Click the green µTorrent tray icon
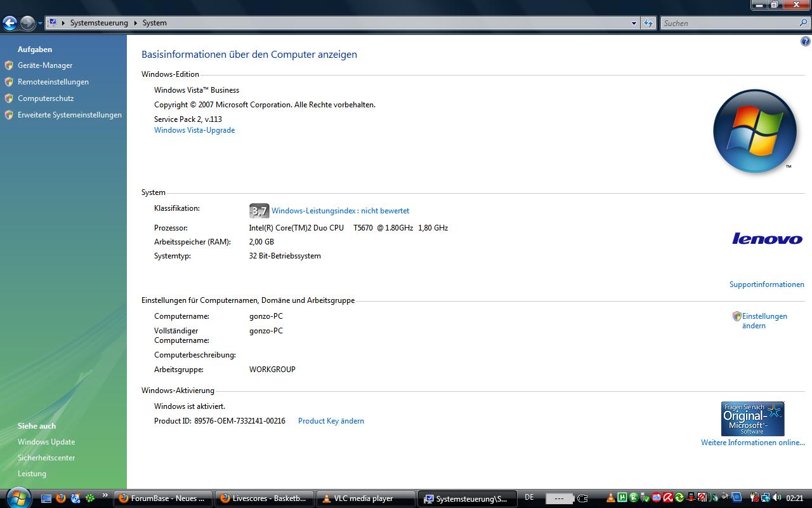This screenshot has width=812, height=508. pos(622,498)
